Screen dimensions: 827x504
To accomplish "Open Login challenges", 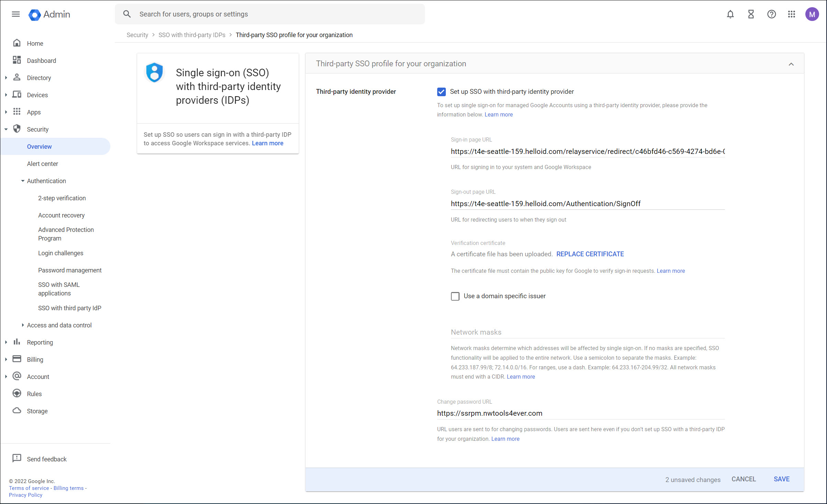I will click(x=60, y=253).
